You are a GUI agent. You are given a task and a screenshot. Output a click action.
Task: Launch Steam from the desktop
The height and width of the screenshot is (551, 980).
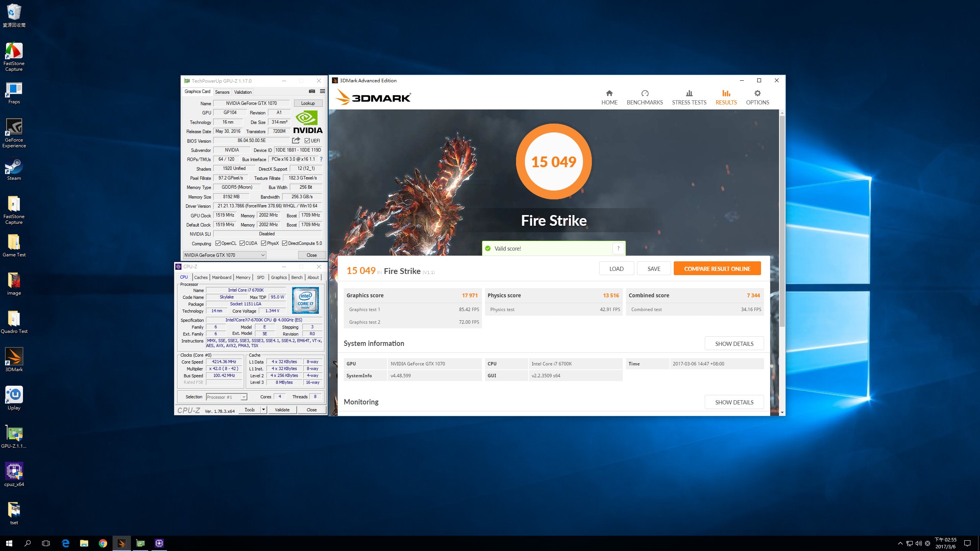(14, 170)
